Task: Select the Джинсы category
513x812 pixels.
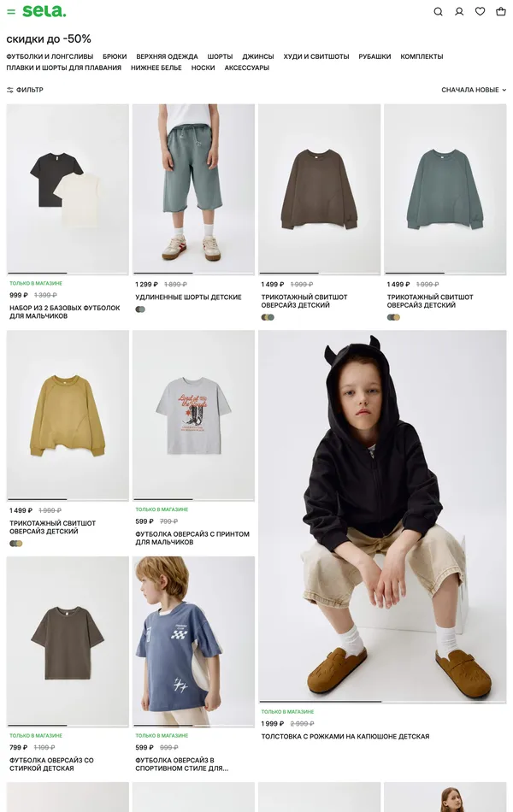Action: click(x=257, y=56)
